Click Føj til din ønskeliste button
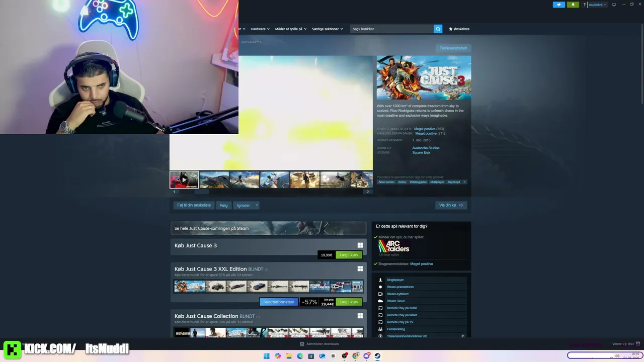 point(194,205)
